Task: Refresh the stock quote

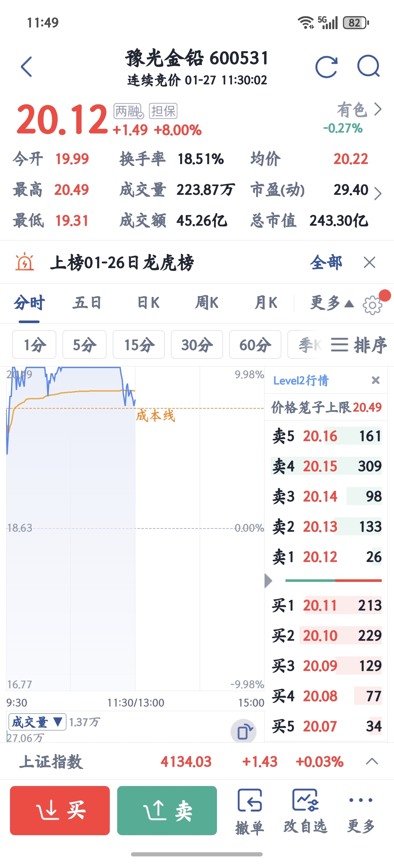Action: pos(326,67)
